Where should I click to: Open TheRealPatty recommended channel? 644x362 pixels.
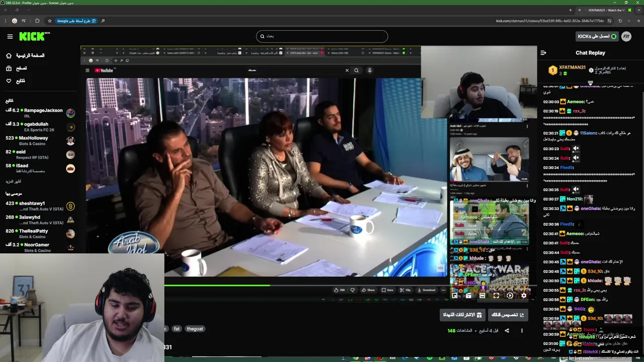[40, 234]
